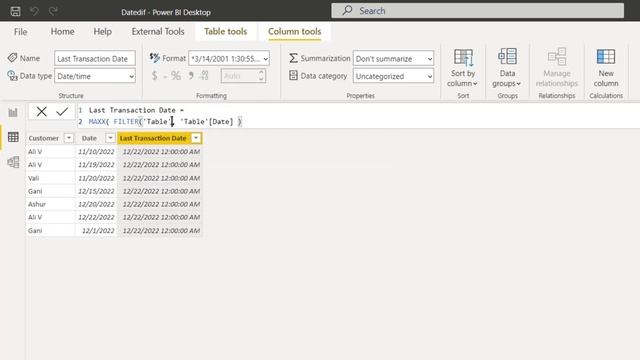The width and height of the screenshot is (640, 360).
Task: Click date cell 11/19/2022
Action: (x=96, y=164)
